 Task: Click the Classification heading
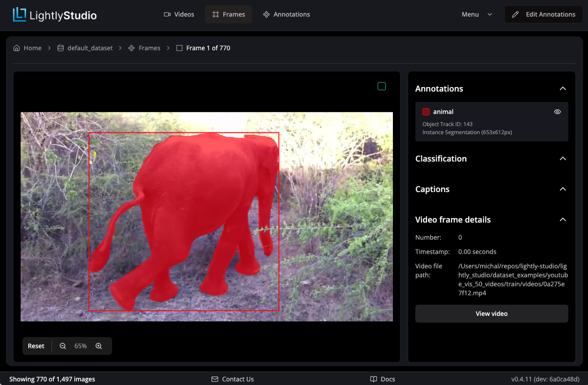pyautogui.click(x=441, y=159)
